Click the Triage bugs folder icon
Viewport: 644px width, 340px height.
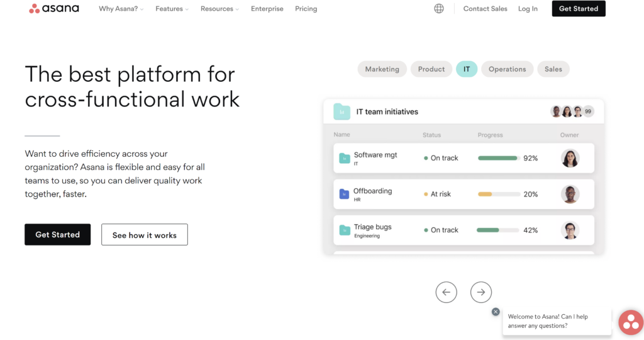344,230
